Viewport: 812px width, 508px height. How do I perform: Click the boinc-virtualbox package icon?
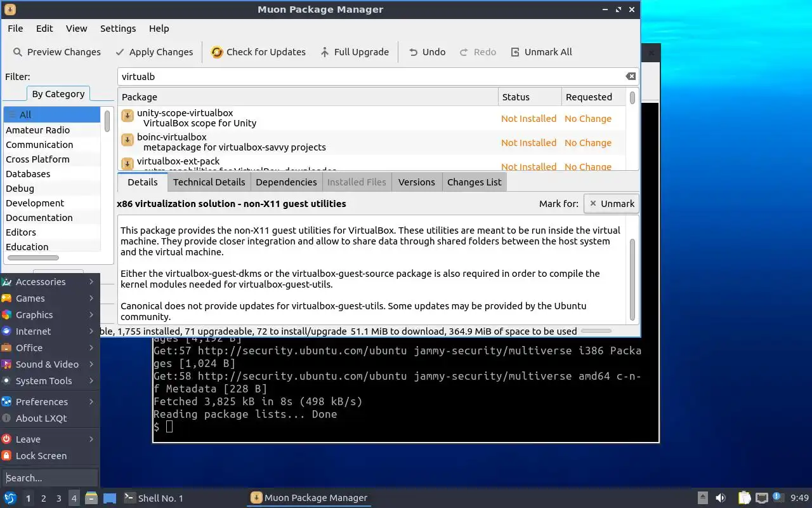[x=128, y=140]
